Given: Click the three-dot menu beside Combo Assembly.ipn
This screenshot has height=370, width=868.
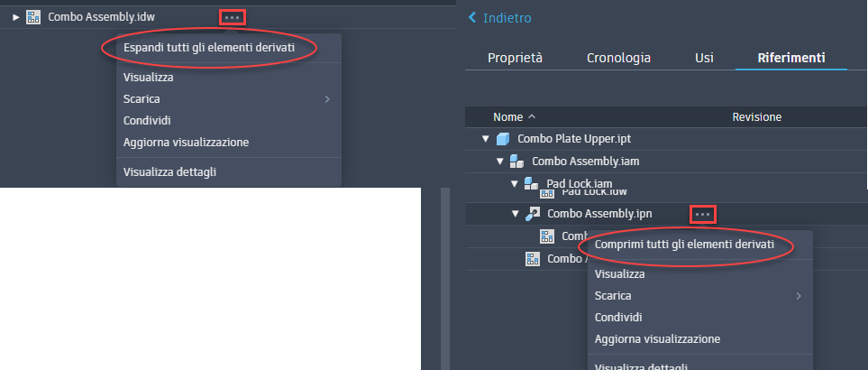Looking at the screenshot, I should click(x=702, y=214).
